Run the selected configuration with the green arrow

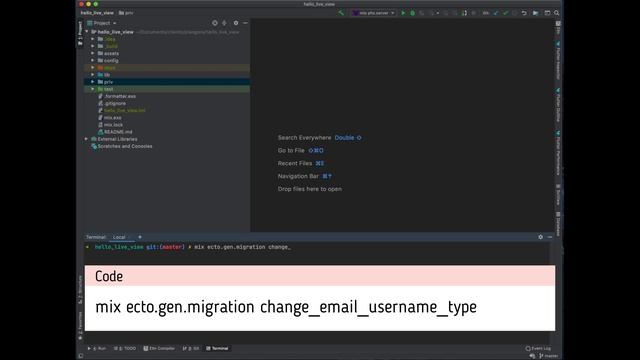[x=403, y=13]
